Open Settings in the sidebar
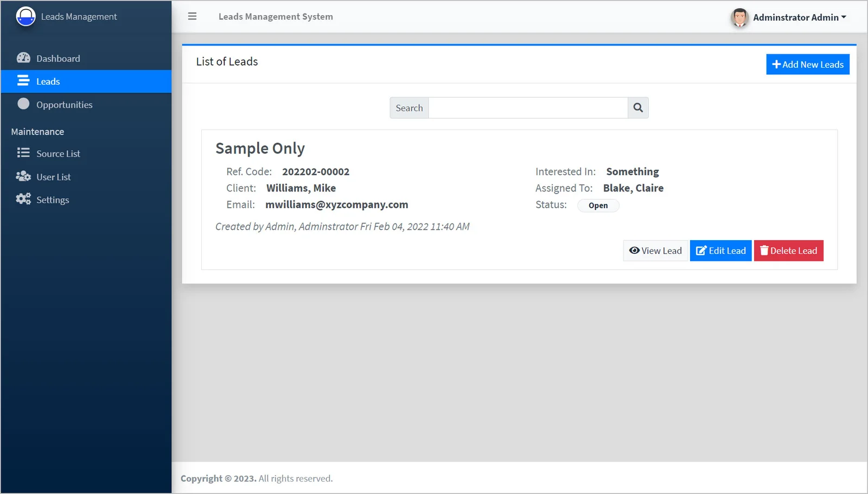Image resolution: width=868 pixels, height=494 pixels. click(86, 200)
